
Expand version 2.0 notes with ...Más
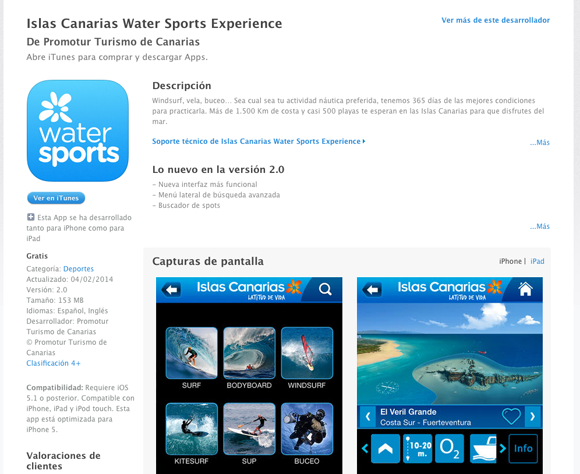pos(540,226)
